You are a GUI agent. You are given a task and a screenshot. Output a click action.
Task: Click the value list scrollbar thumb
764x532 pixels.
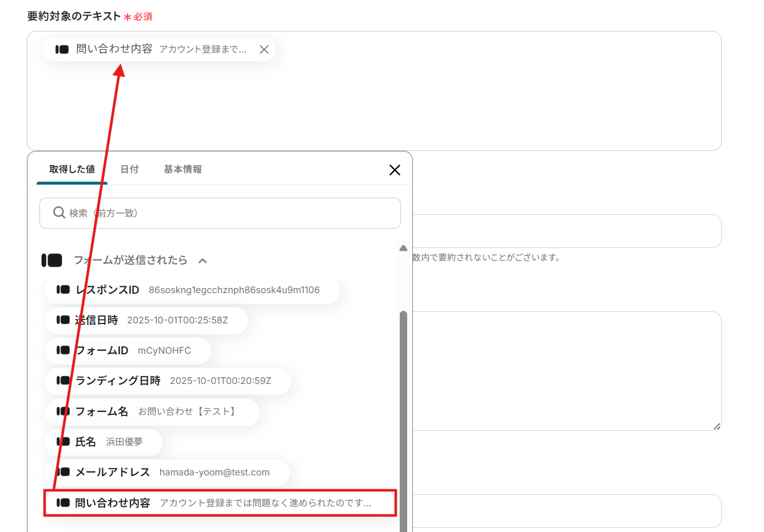[403, 421]
